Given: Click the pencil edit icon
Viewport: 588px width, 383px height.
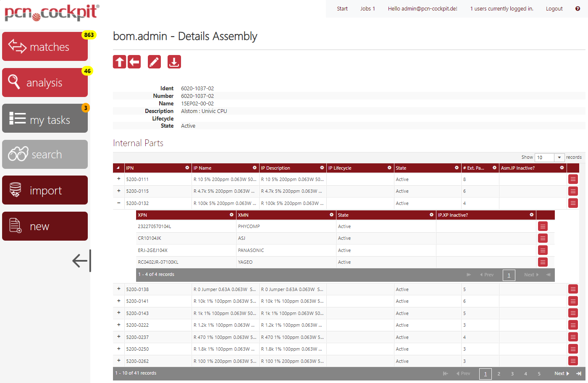Looking at the screenshot, I should (x=154, y=62).
